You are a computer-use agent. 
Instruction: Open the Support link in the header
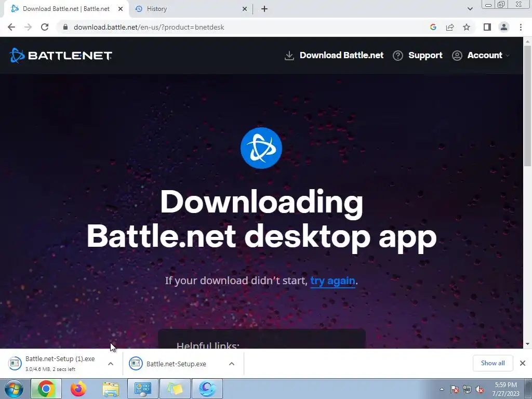(x=425, y=55)
